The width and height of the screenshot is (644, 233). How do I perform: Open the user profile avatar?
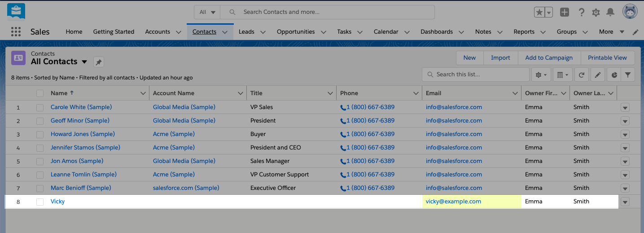click(x=630, y=12)
